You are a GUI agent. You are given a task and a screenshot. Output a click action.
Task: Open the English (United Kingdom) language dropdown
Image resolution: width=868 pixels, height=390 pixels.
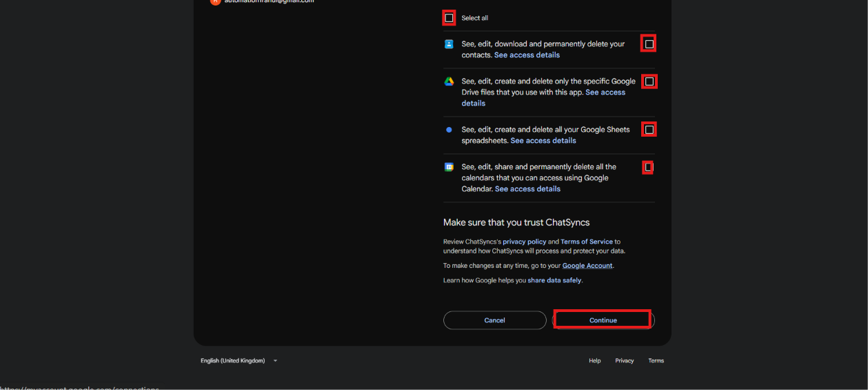tap(239, 360)
